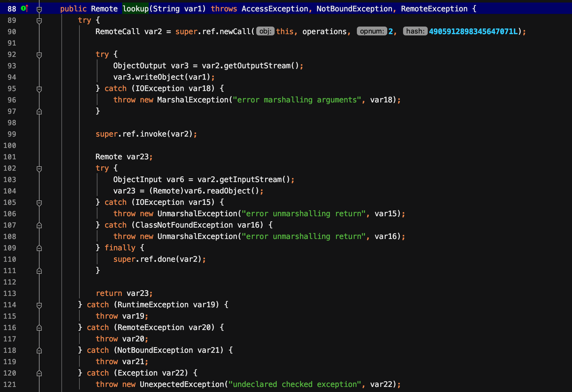The height and width of the screenshot is (392, 572).
Task: Click the fold end marker on line 97
Action: (x=39, y=111)
